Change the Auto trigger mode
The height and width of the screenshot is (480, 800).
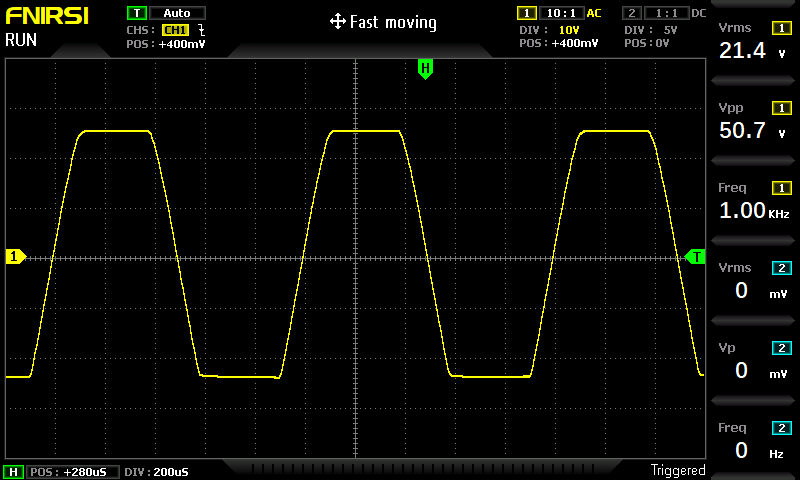point(177,13)
